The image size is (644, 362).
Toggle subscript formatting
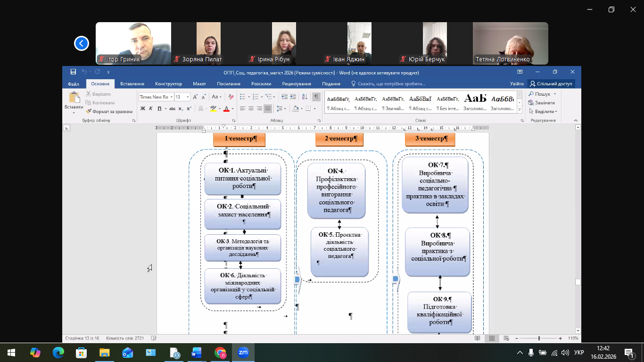tap(181, 108)
